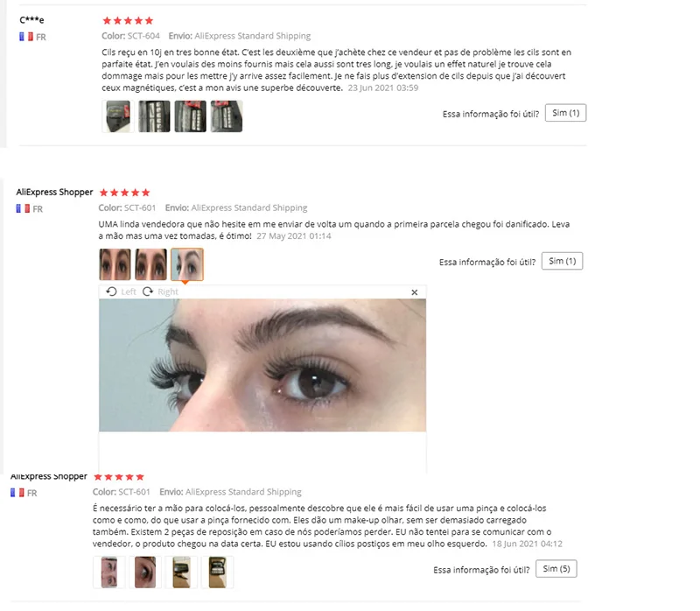700x611 pixels.
Task: Click the rotate Right icon
Action: click(148, 291)
